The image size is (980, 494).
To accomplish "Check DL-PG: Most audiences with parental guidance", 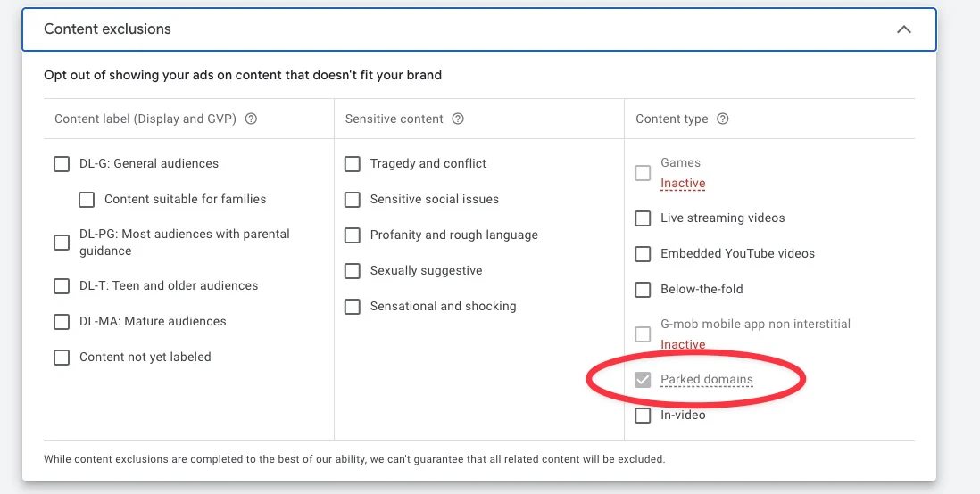I will [62, 243].
